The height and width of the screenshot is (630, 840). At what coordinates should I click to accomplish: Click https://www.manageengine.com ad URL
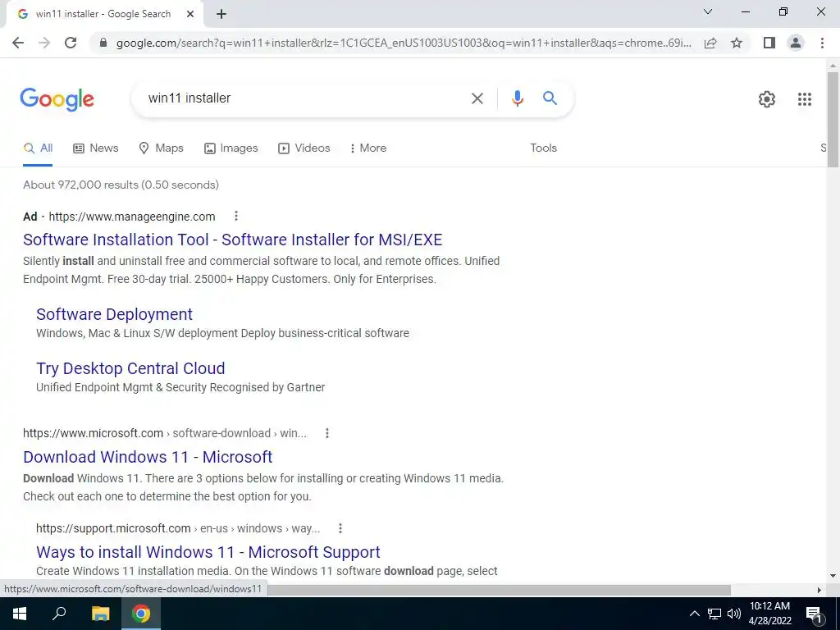pos(132,217)
